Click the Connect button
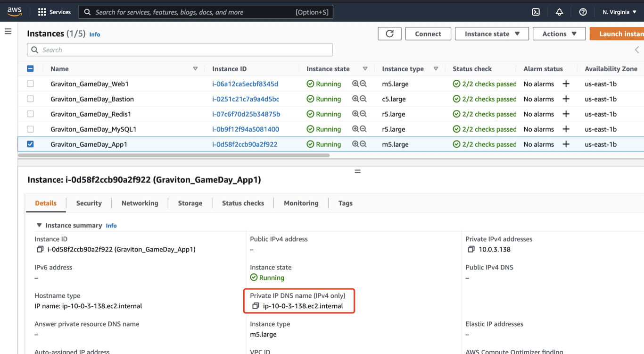This screenshot has width=644, height=354. [x=428, y=34]
